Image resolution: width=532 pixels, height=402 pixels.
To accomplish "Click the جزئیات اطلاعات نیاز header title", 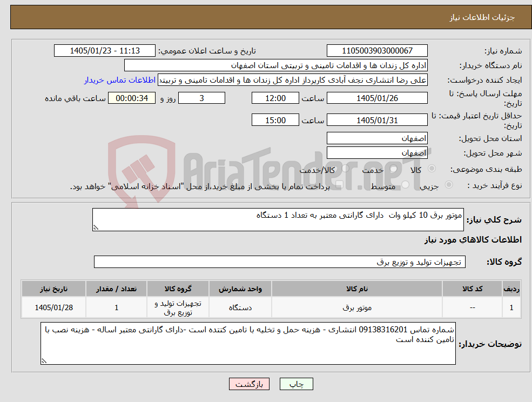I will coord(482,17).
